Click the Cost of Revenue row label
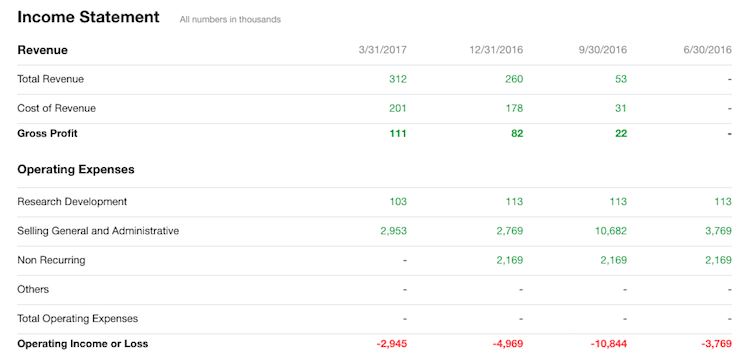Image resolution: width=748 pixels, height=361 pixels. pyautogui.click(x=56, y=108)
